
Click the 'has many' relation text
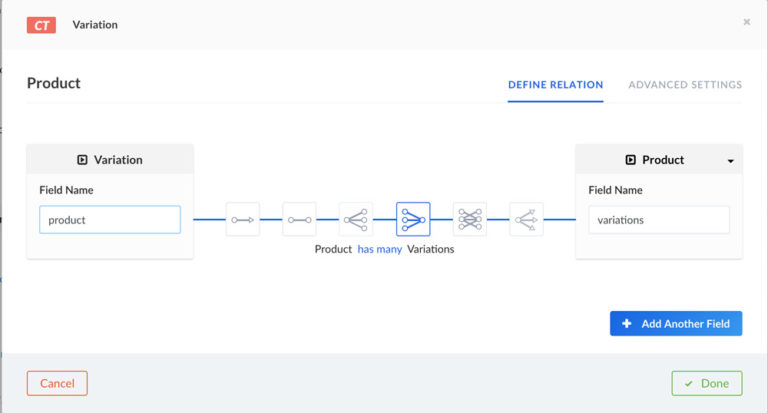(x=380, y=249)
